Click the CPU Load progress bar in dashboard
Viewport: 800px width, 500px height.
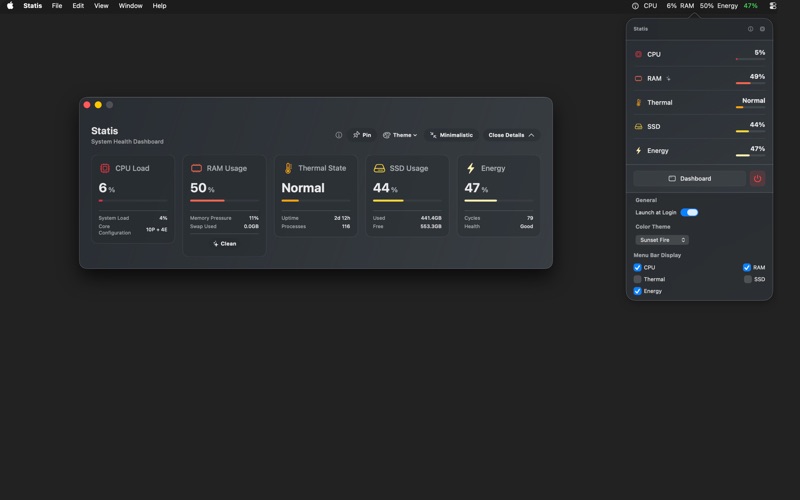(133, 201)
